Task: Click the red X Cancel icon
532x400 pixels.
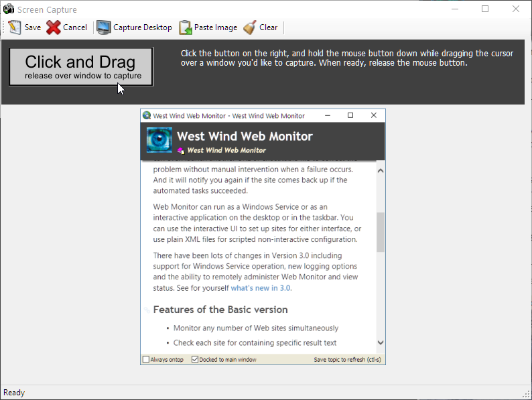Action: click(x=54, y=27)
